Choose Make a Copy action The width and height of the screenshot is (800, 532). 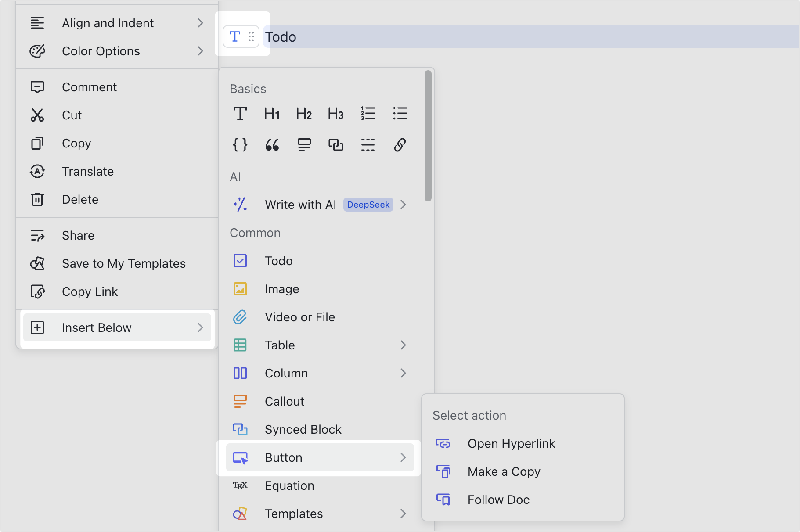(x=523, y=471)
